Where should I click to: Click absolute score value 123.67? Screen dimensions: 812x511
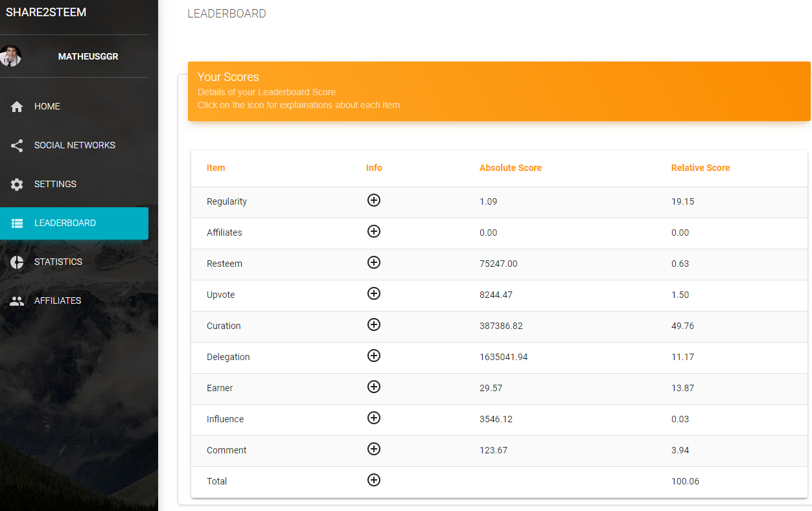click(x=493, y=450)
